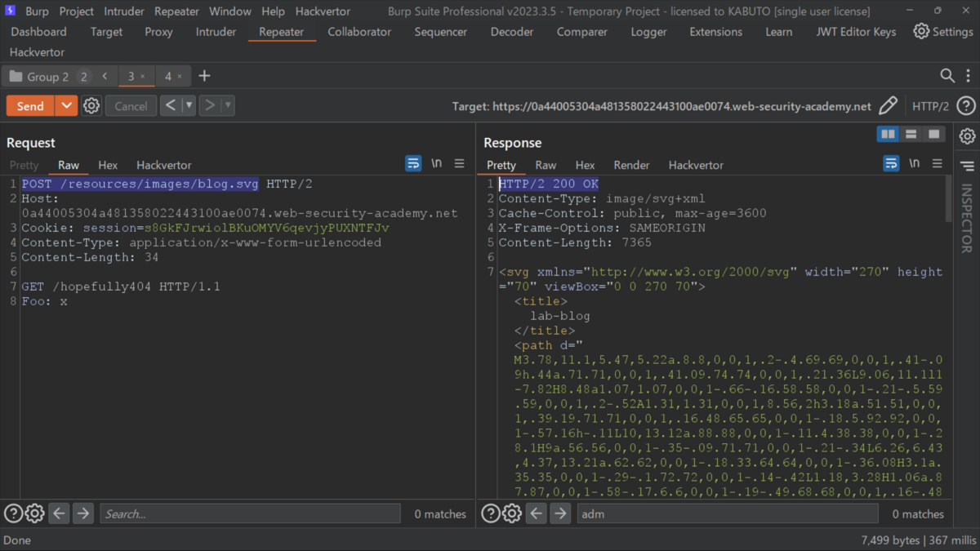Open response editor hamburger menu
The height and width of the screenshot is (551, 980).
click(938, 163)
